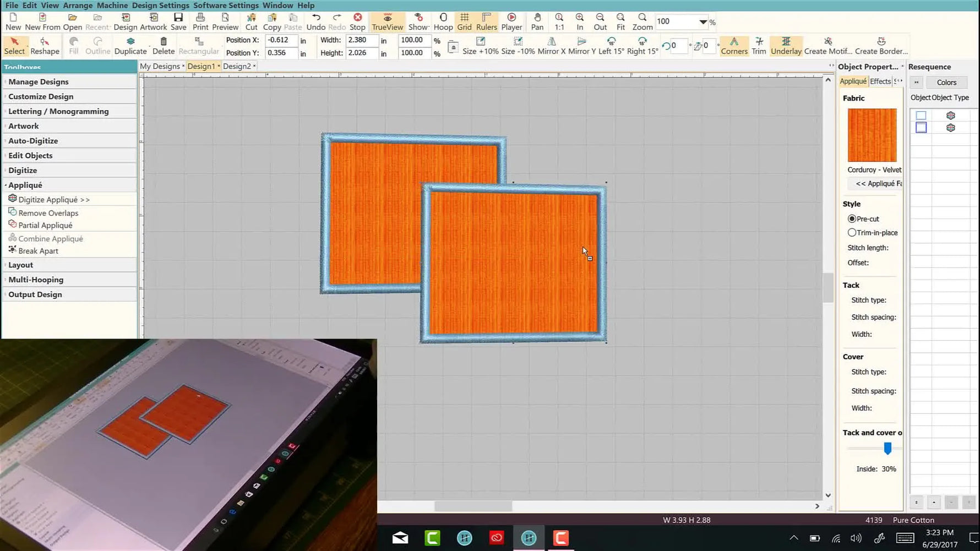The width and height of the screenshot is (980, 551).
Task: Switch to the Design2 tab
Action: coord(237,66)
